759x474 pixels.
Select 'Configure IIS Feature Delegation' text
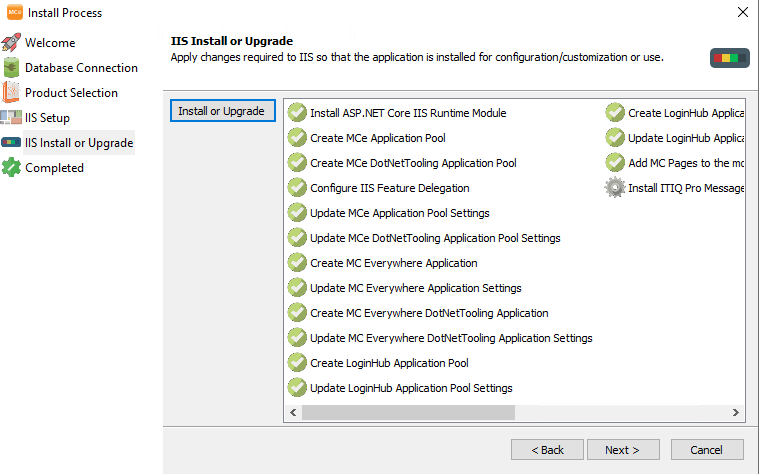point(390,188)
